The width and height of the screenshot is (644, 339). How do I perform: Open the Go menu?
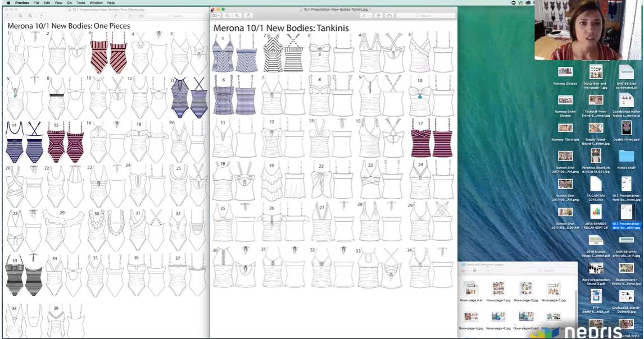70,3
